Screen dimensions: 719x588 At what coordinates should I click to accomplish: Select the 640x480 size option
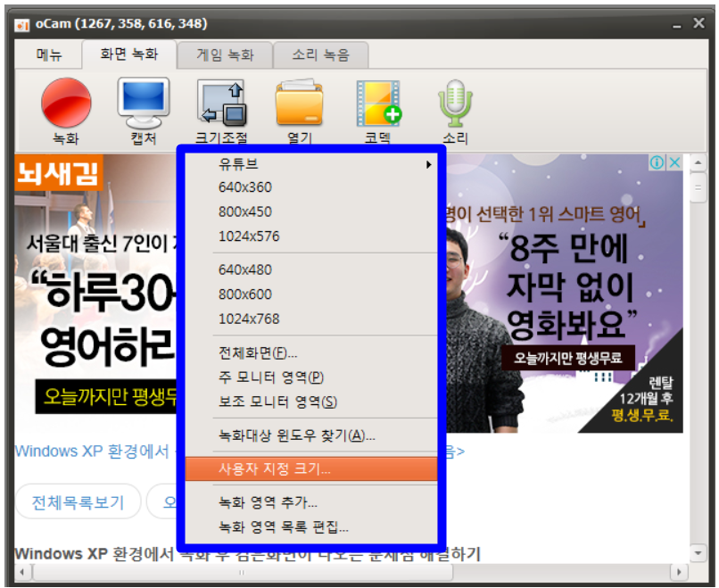pyautogui.click(x=311, y=269)
